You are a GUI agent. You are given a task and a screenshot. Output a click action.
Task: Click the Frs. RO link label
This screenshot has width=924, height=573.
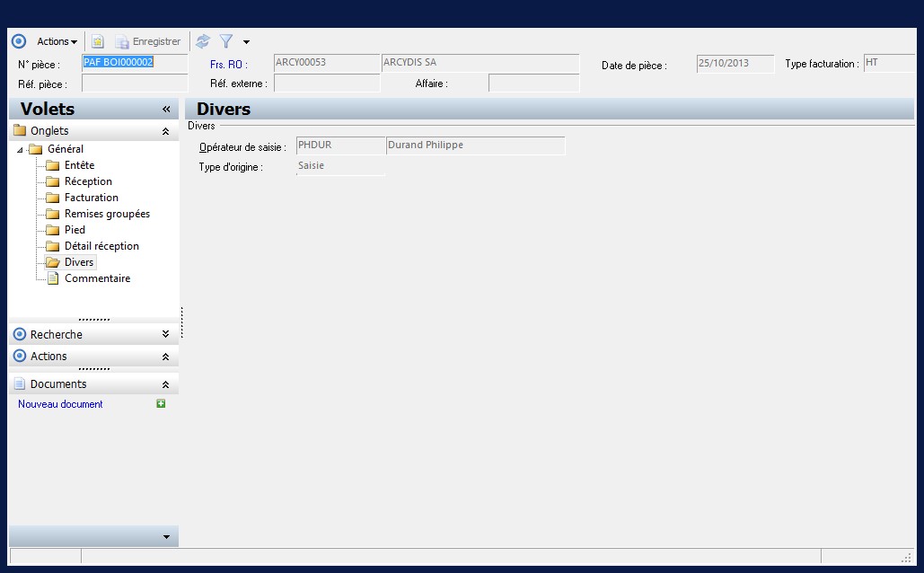pyautogui.click(x=229, y=65)
